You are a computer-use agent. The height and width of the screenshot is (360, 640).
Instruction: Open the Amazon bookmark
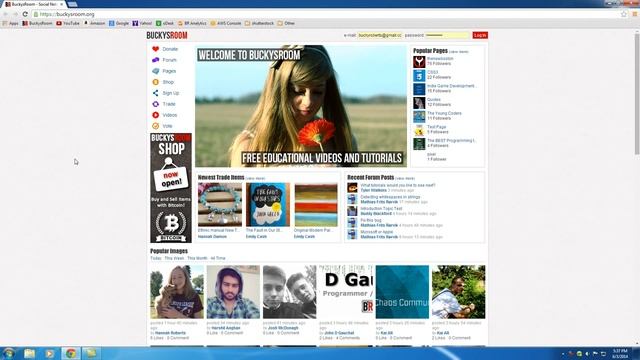[x=94, y=23]
